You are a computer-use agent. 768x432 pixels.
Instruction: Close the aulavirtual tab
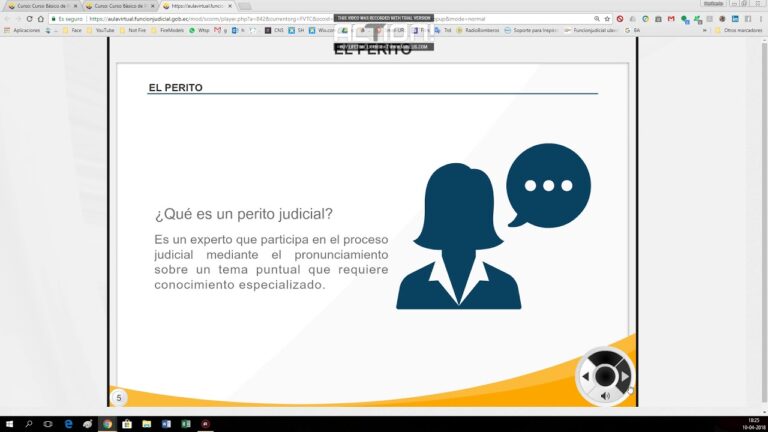tap(230, 6)
